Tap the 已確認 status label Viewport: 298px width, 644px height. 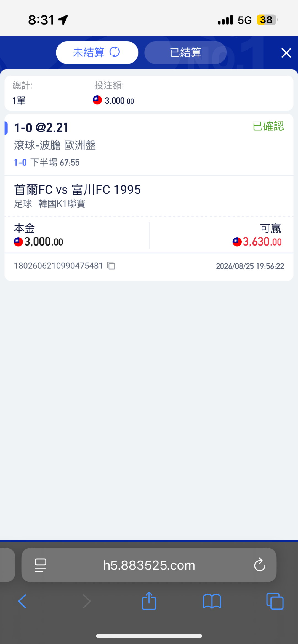[268, 126]
